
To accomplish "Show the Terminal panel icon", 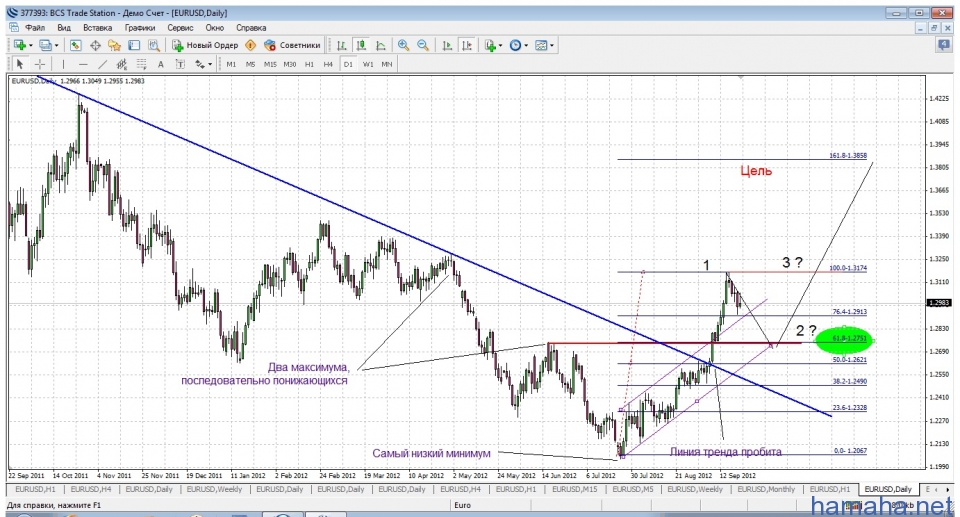I will point(134,45).
